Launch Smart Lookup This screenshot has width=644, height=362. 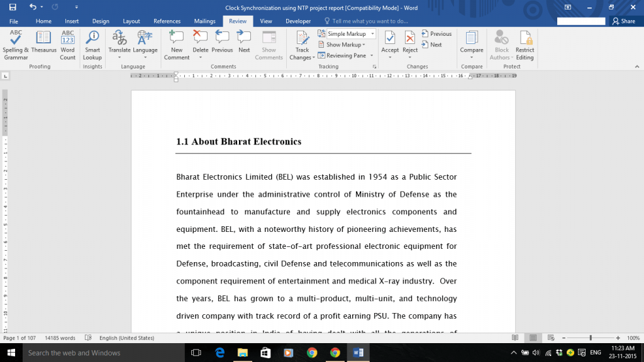92,44
